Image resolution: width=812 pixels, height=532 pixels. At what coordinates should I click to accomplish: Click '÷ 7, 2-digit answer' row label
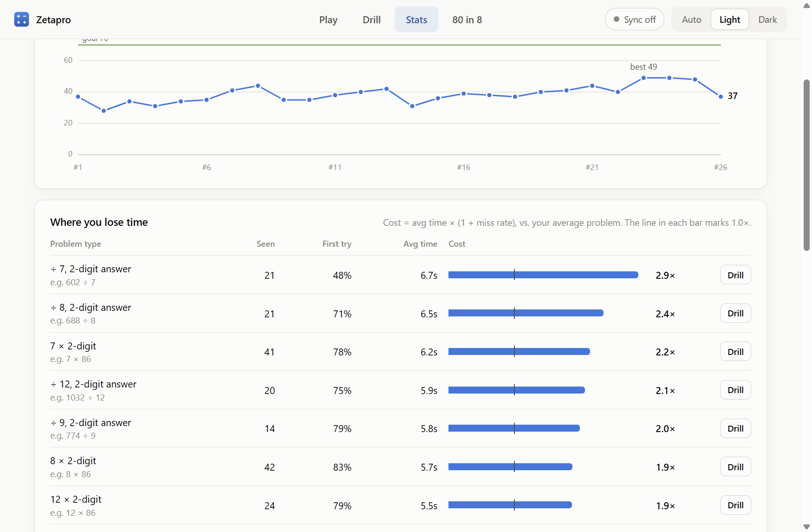91,269
